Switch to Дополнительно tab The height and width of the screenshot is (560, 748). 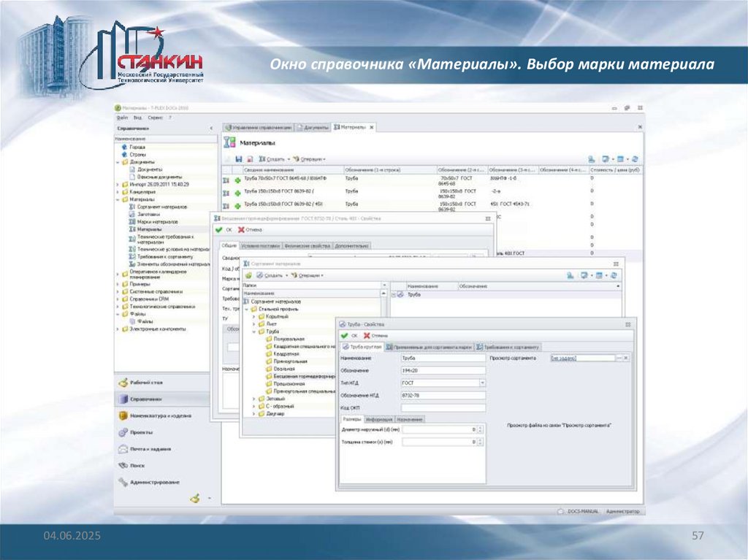(351, 246)
